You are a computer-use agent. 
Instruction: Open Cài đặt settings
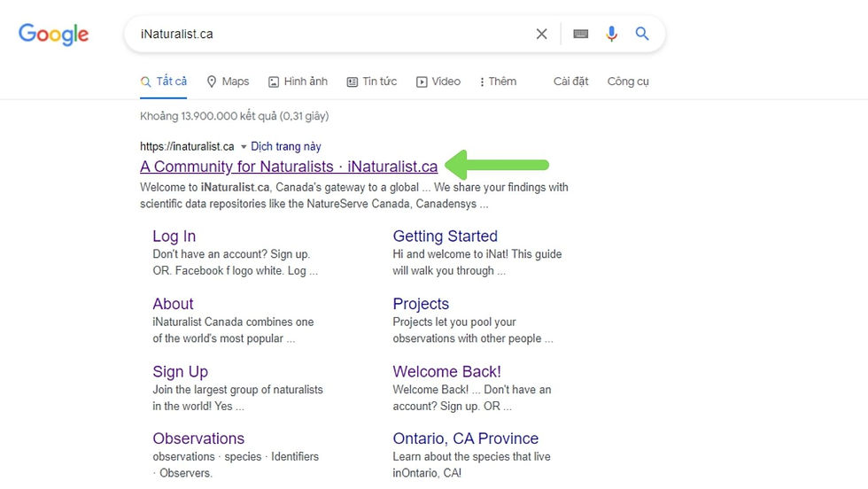(x=570, y=81)
